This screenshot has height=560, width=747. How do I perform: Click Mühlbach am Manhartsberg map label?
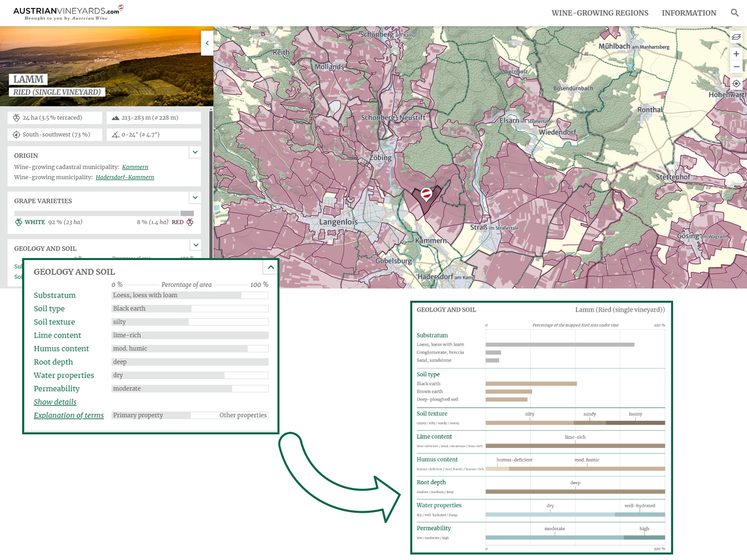point(634,46)
